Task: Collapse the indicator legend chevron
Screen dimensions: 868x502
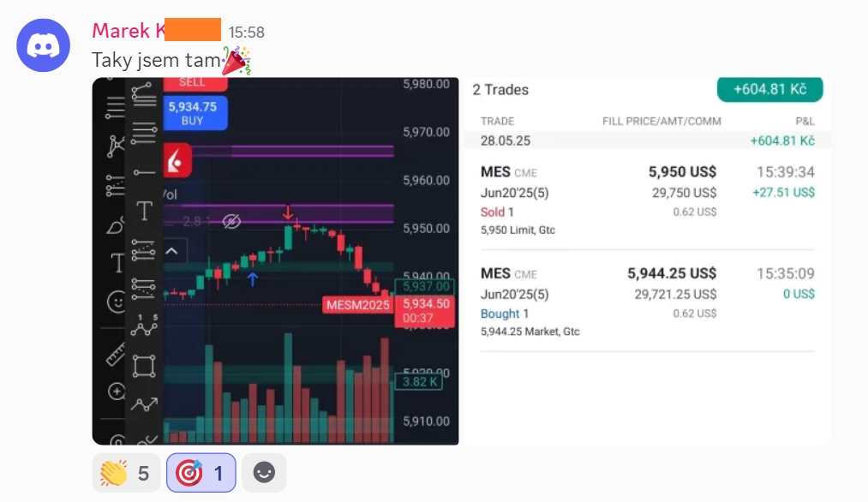Action: [172, 251]
